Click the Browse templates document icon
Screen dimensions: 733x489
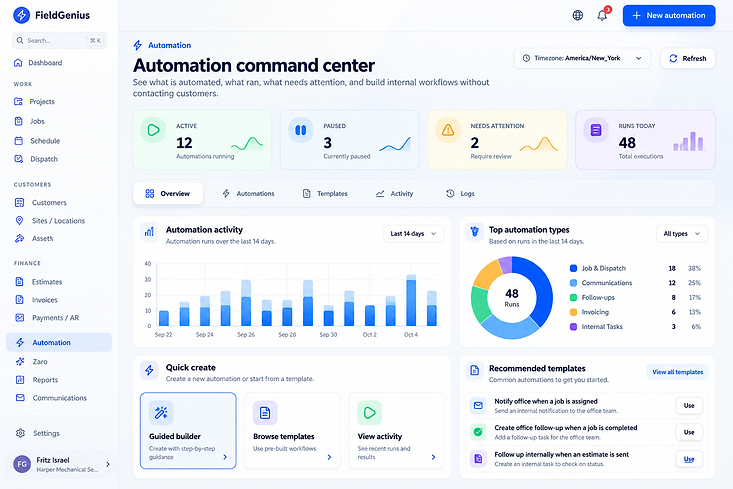[265, 413]
